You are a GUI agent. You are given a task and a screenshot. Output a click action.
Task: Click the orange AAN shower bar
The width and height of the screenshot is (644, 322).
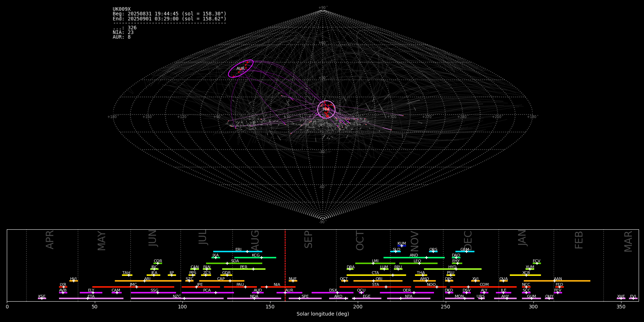(557, 281)
